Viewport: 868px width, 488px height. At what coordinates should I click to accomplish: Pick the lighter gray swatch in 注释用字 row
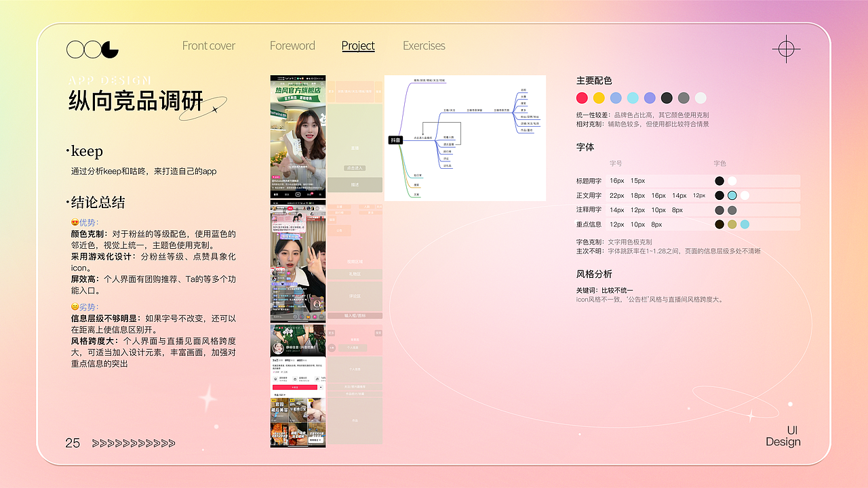click(732, 210)
